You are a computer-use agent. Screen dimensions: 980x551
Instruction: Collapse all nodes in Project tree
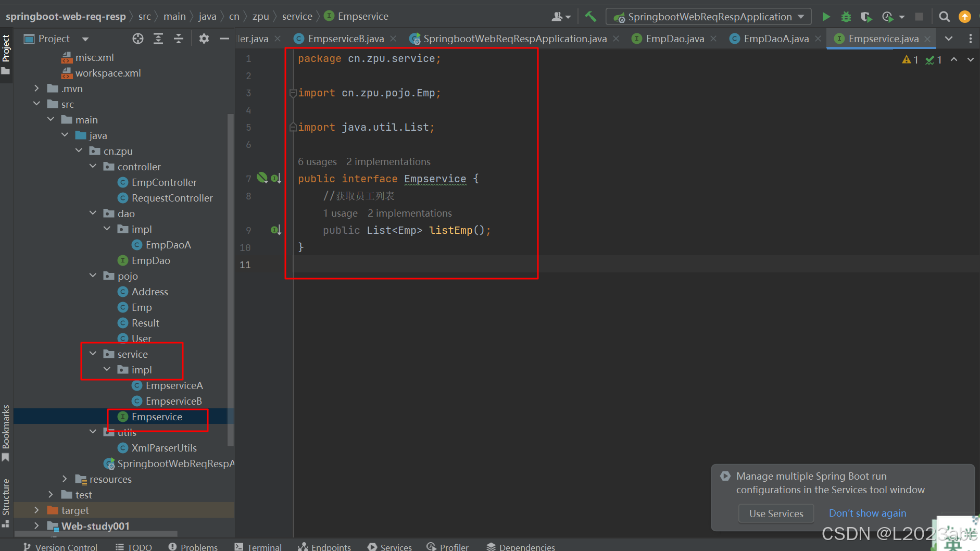(x=179, y=39)
